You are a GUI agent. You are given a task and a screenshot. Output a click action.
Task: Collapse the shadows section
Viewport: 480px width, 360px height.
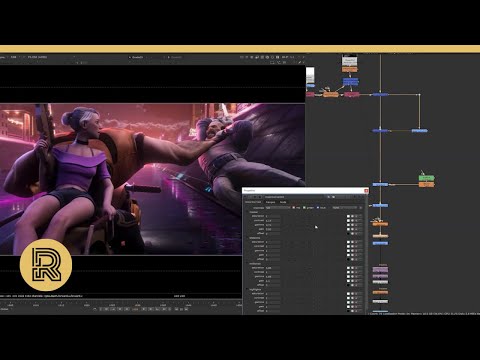tap(247, 238)
